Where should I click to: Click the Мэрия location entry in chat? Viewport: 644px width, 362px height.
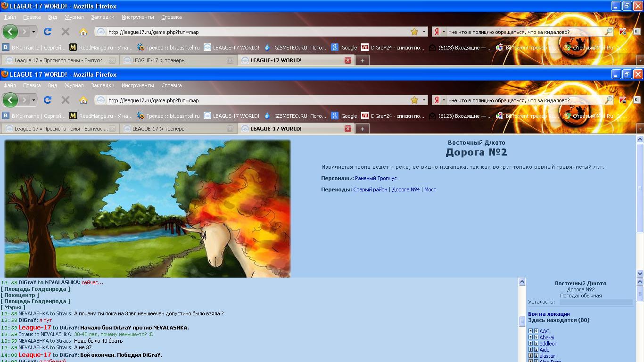(x=13, y=307)
